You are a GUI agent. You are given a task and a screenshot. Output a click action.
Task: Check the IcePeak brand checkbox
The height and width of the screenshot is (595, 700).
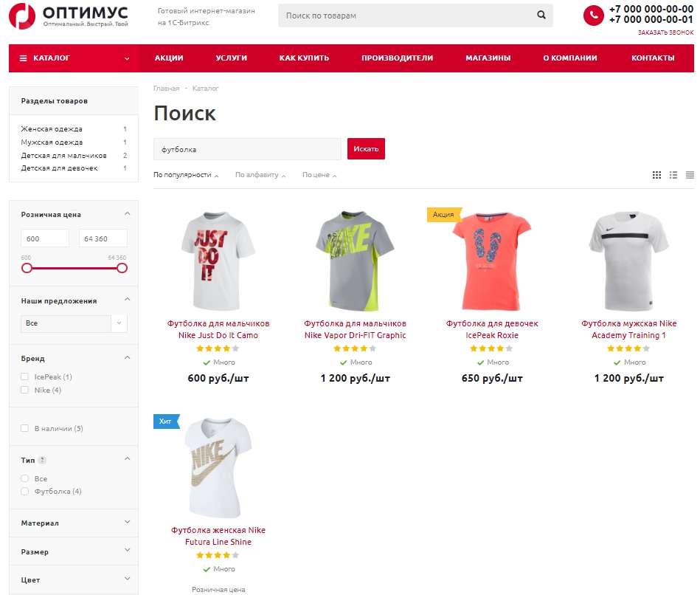[x=24, y=376]
